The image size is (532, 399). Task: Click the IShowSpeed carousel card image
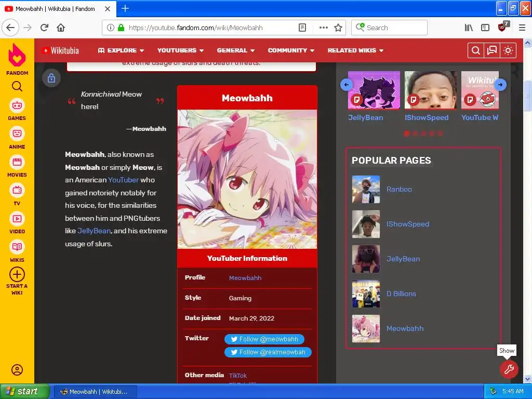click(x=430, y=90)
